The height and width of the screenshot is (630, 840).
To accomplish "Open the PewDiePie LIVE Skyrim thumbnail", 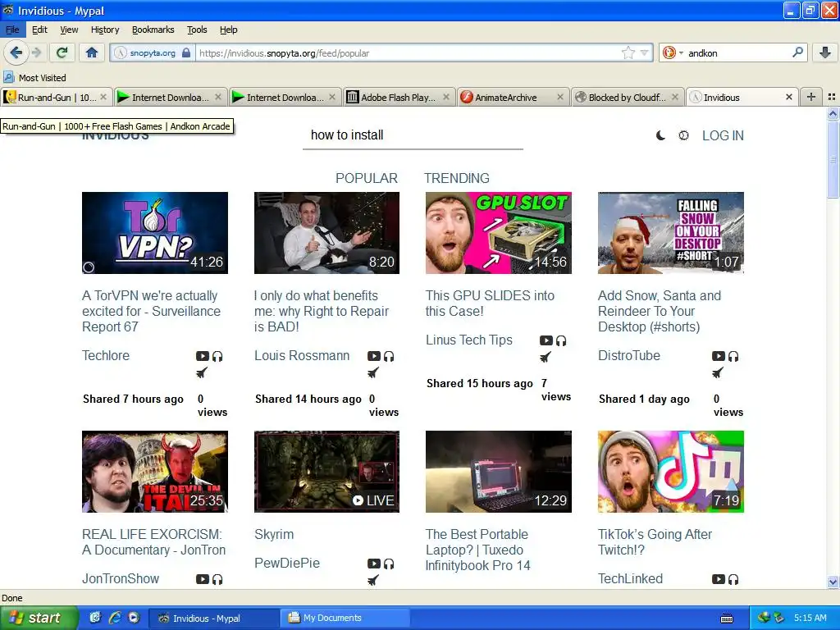I will pos(326,472).
